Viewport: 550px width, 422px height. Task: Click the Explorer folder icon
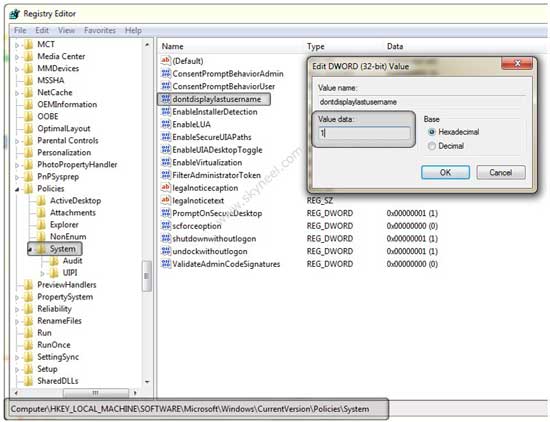pyautogui.click(x=41, y=225)
